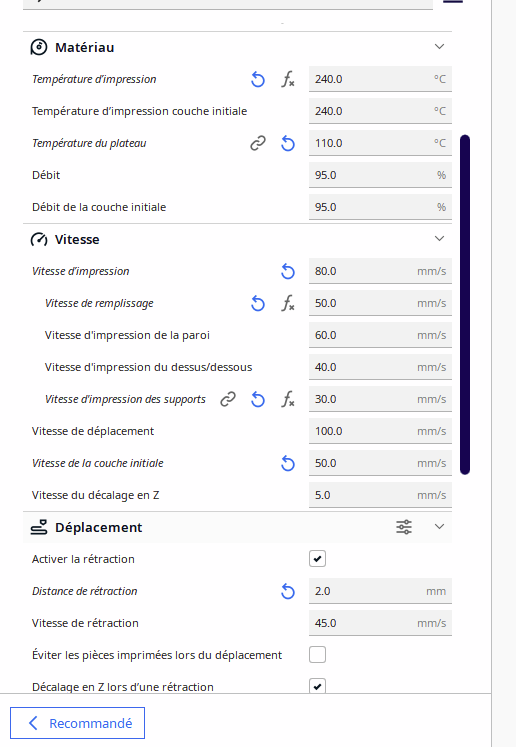The width and height of the screenshot is (516, 747).
Task: Enable Éviter les pièces imprimées lors du déplacement
Action: pos(317,655)
